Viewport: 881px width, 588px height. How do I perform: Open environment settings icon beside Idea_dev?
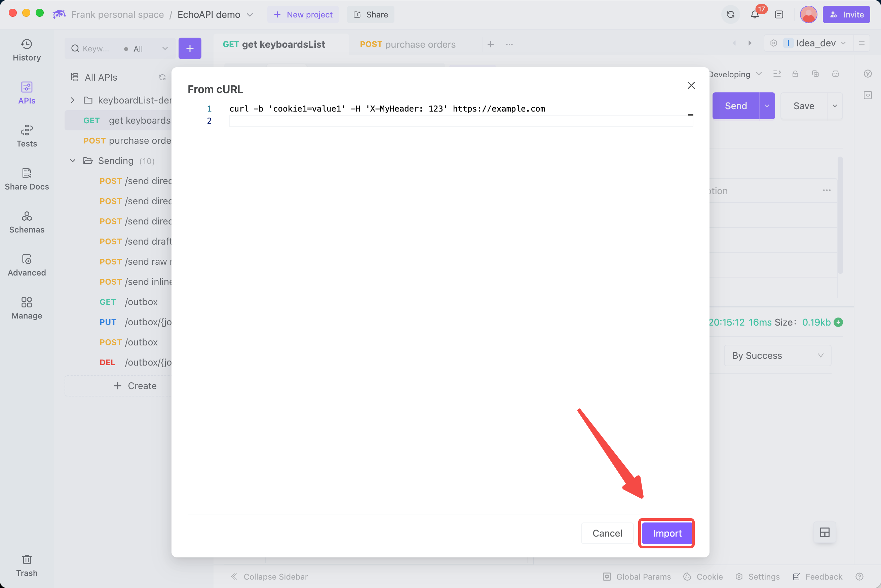tap(773, 43)
